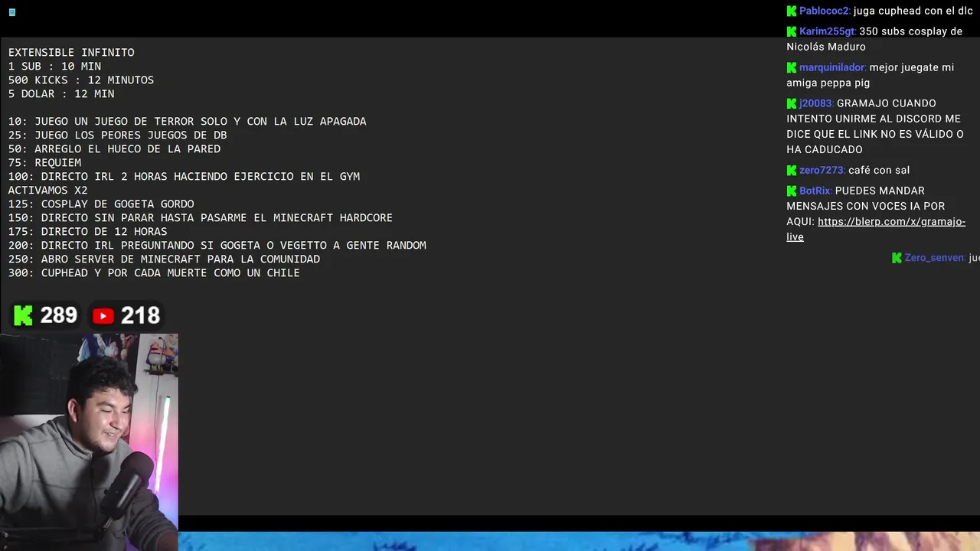Click the YouTube count 218
The height and width of the screenshot is (551, 980).
(140, 315)
